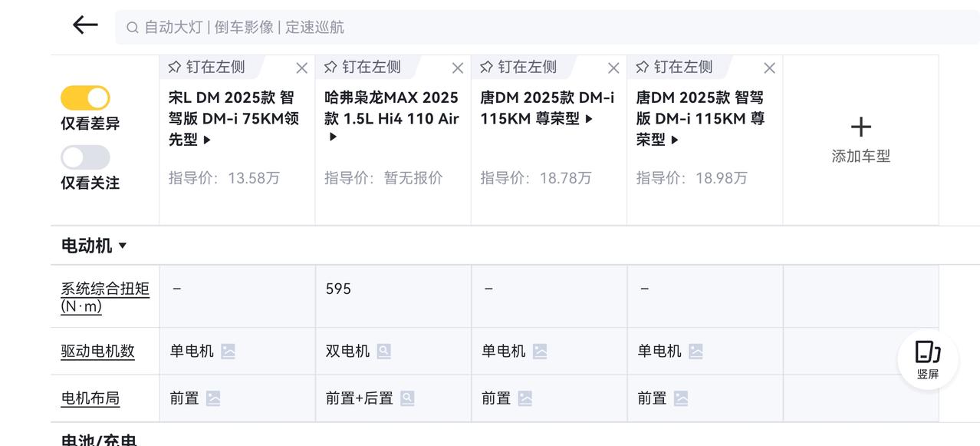View 宋L 前置 layout image icon
This screenshot has width=980, height=446.
pyautogui.click(x=213, y=398)
